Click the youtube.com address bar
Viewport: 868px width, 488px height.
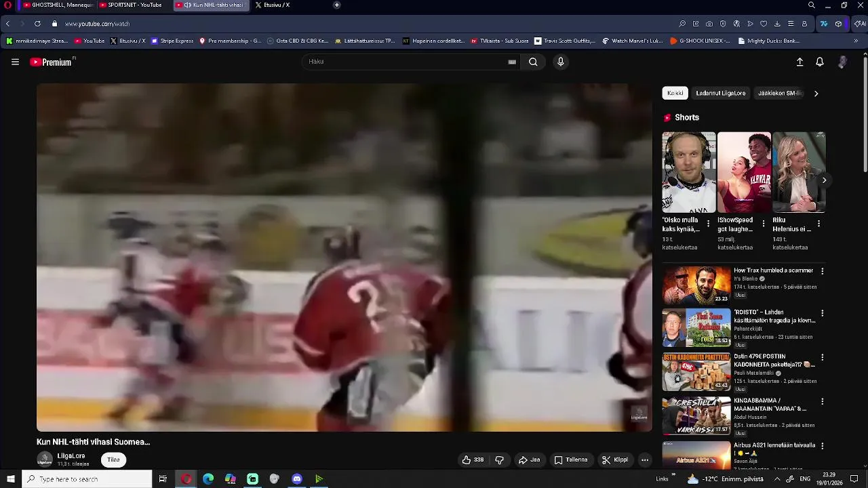pyautogui.click(x=98, y=24)
